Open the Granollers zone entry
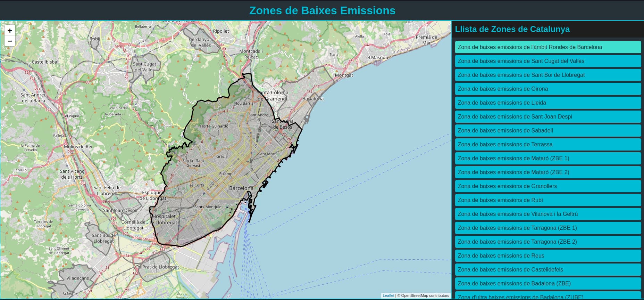644x300 pixels. click(x=548, y=186)
